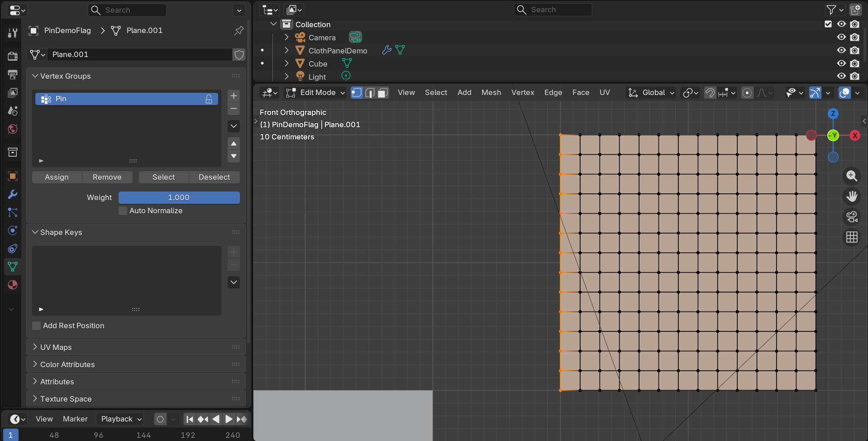
Task: Enable Add Rest Position checkbox
Action: [x=37, y=326]
